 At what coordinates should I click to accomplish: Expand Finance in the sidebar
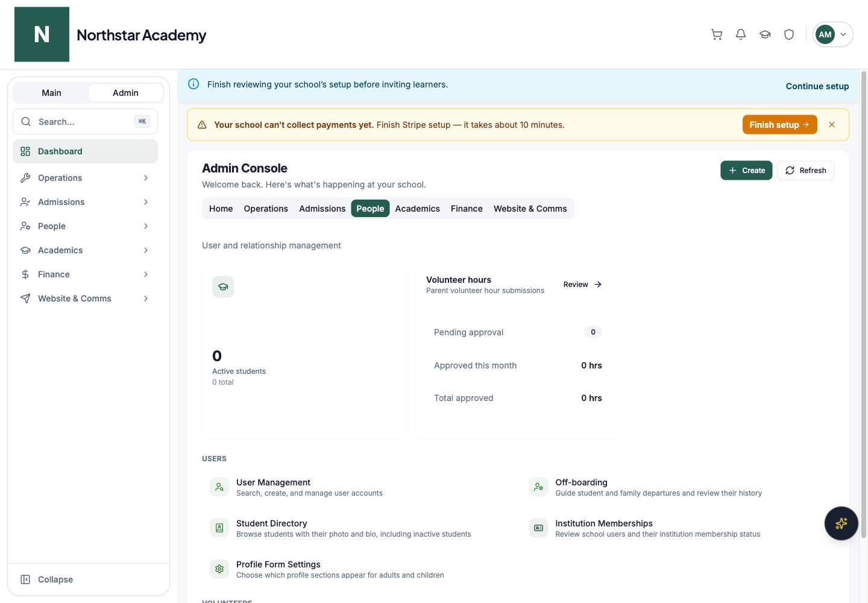click(x=85, y=274)
